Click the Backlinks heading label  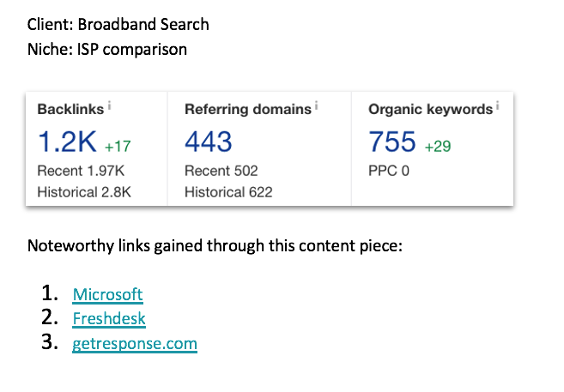coord(70,109)
